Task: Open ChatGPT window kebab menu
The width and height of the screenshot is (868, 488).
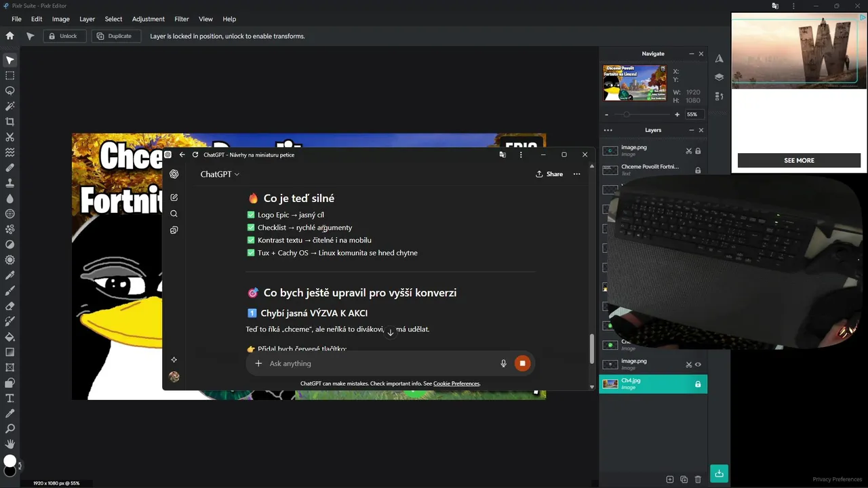Action: (521, 155)
